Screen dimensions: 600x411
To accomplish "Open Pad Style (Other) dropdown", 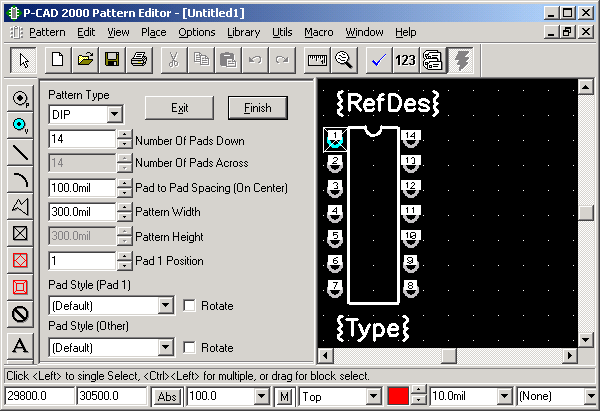I will tap(165, 347).
